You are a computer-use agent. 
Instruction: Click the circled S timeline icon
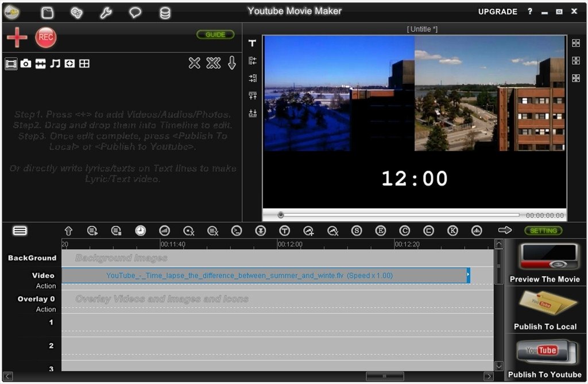(x=357, y=231)
